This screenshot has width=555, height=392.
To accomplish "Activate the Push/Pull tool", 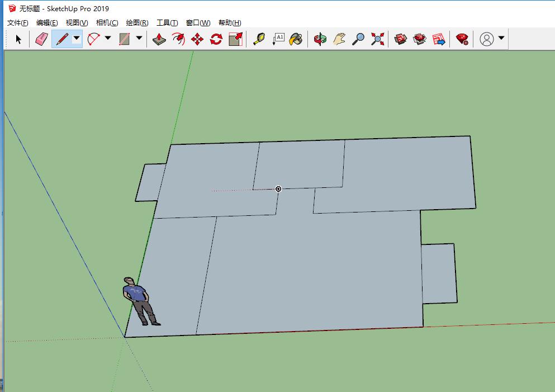I will (159, 39).
